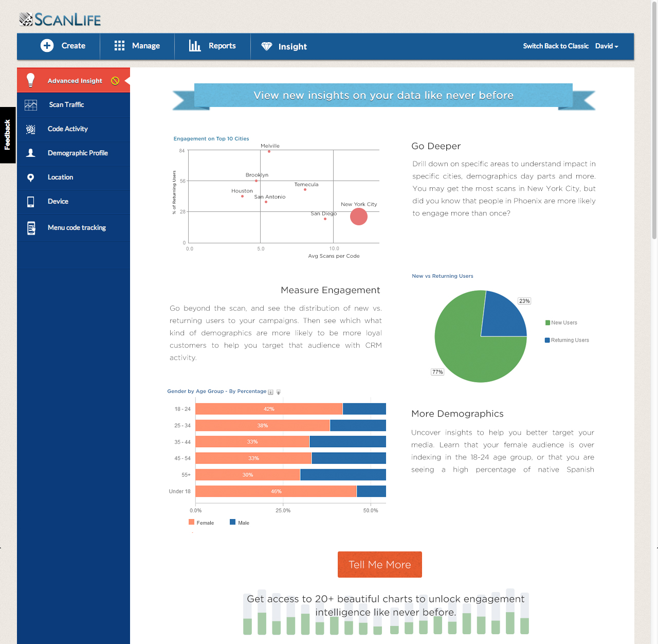Open Scan Traffic in the sidebar
Viewport: 658px width, 644px height.
pyautogui.click(x=66, y=105)
